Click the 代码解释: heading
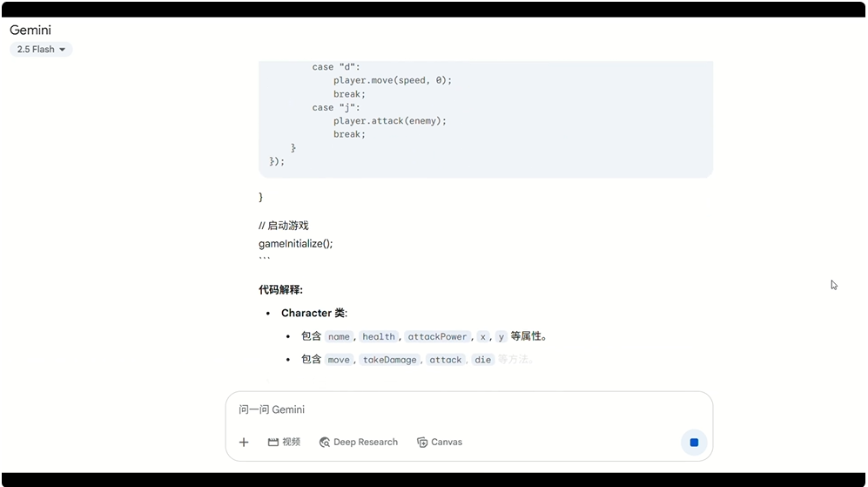 [280, 290]
